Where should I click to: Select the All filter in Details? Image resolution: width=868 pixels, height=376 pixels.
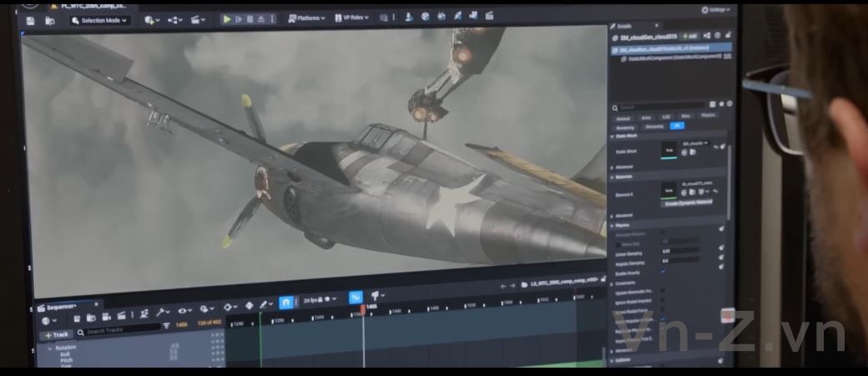677,126
